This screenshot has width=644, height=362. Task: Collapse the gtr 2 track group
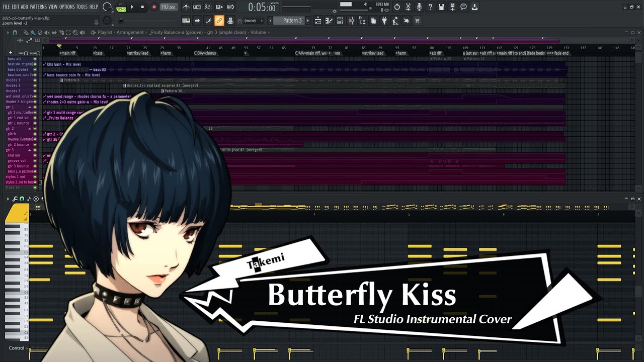point(29,129)
